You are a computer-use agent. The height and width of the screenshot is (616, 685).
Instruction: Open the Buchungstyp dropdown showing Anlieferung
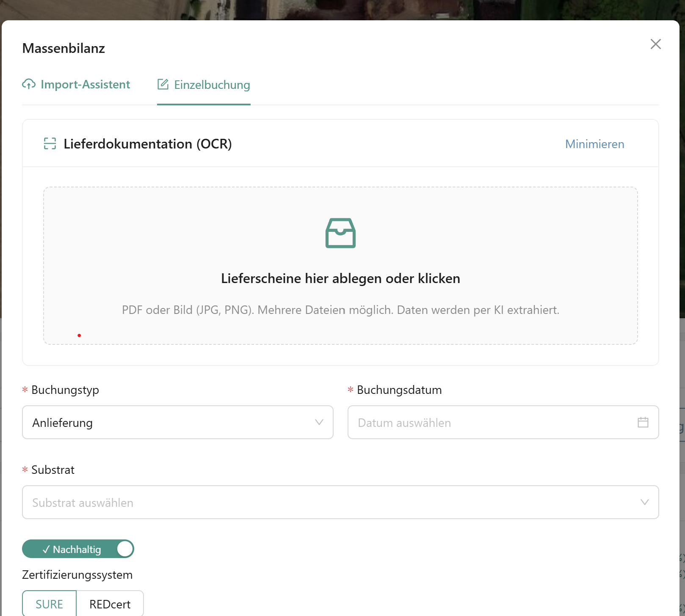click(177, 422)
